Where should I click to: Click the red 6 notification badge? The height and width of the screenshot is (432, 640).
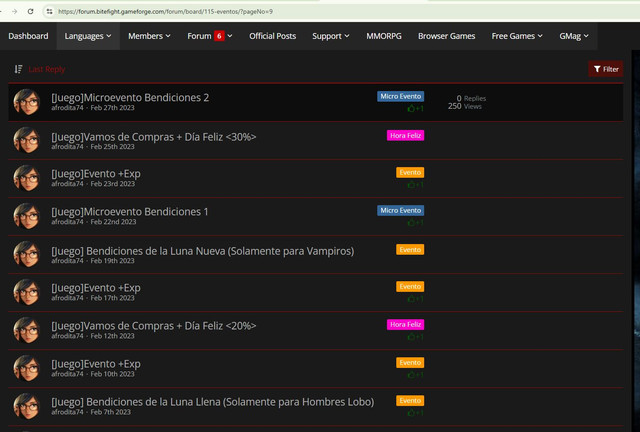(219, 36)
